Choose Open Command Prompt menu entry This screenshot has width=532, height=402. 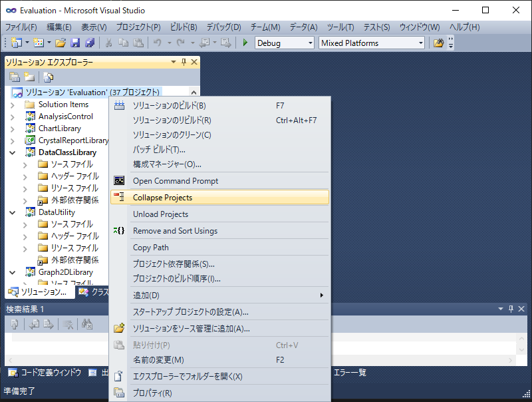(x=219, y=181)
